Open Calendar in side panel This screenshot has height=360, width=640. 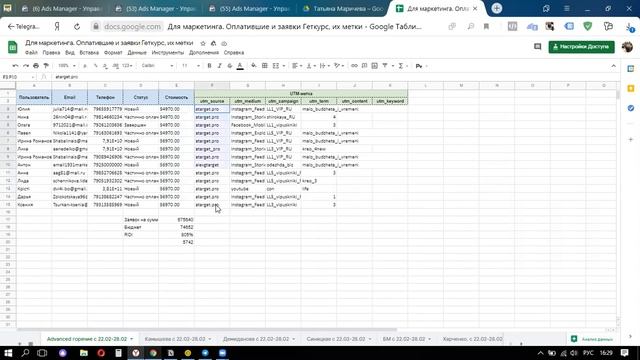click(x=631, y=69)
